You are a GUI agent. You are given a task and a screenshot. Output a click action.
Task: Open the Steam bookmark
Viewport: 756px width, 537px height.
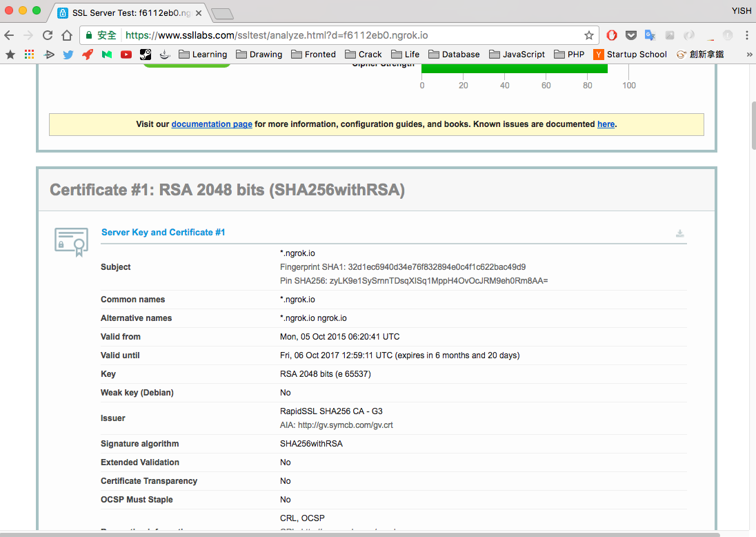tap(145, 55)
